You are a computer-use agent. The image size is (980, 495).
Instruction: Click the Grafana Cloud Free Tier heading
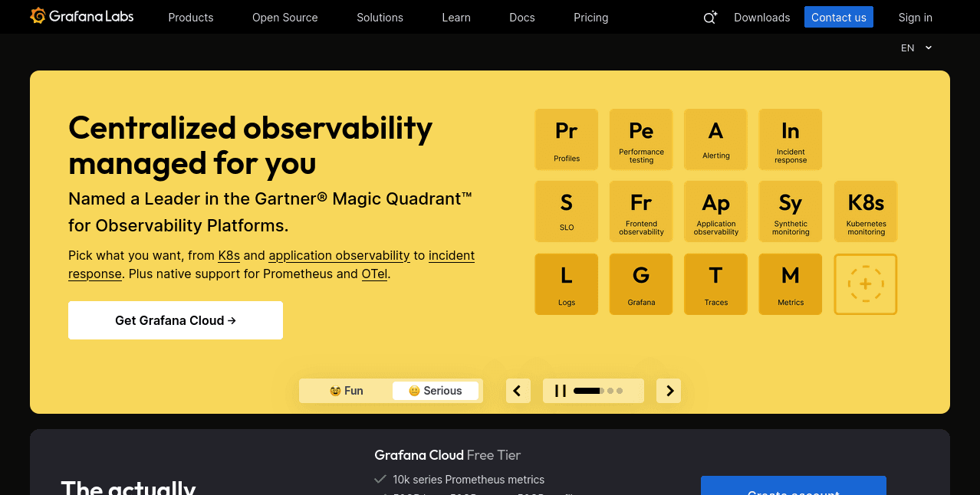tap(447, 455)
